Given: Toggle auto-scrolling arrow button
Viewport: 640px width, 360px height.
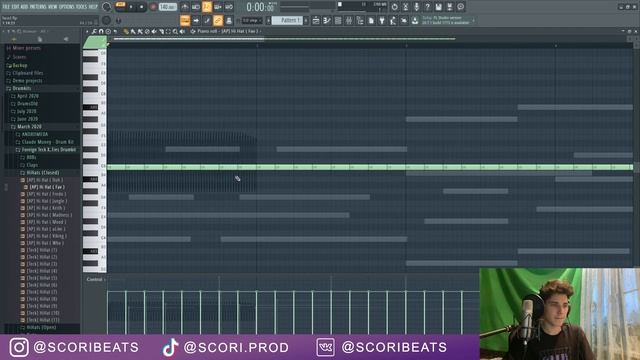Looking at the screenshot, I should coord(196,20).
